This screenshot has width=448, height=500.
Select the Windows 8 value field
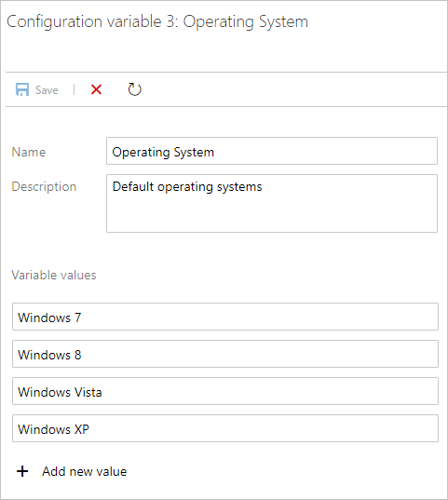coord(225,354)
